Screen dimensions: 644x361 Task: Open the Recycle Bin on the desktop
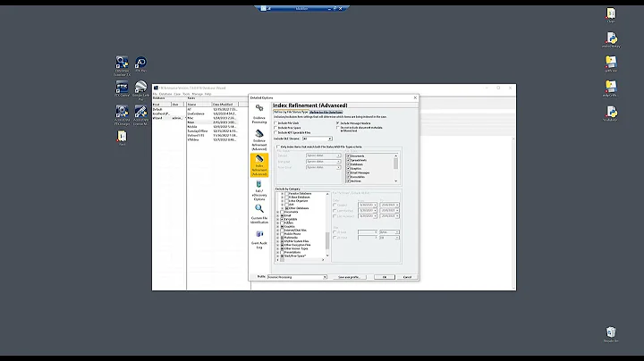(x=611, y=334)
